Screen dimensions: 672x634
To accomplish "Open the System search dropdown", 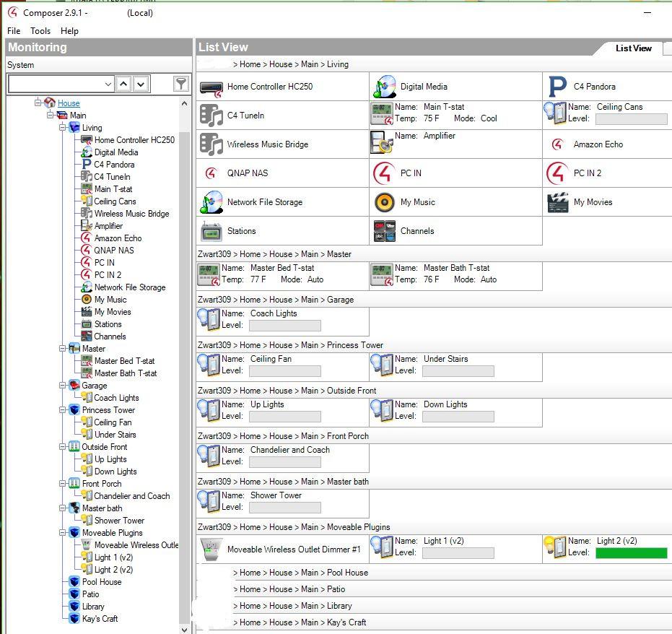I will [x=108, y=84].
